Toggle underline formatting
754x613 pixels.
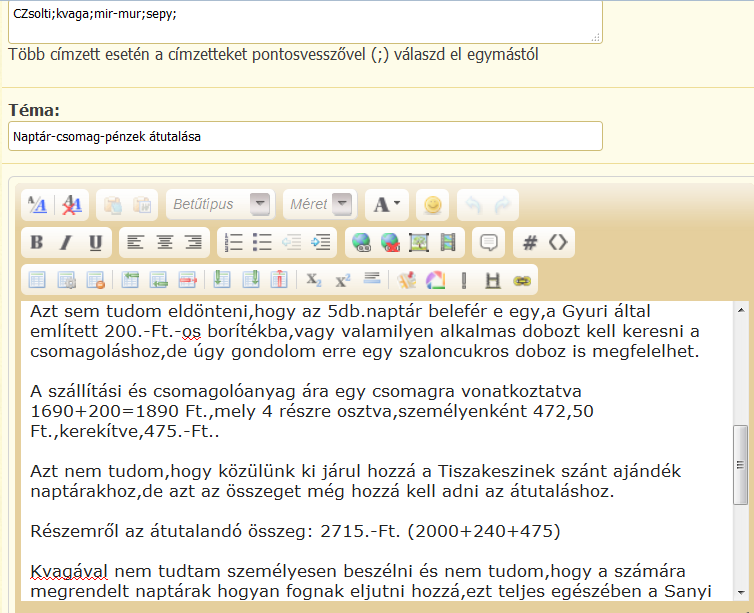[x=95, y=242]
